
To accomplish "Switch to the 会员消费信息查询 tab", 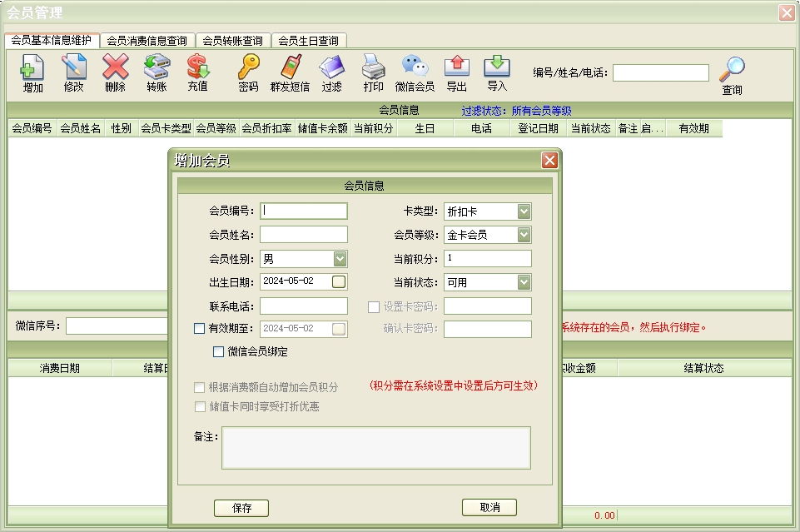I will (x=147, y=41).
